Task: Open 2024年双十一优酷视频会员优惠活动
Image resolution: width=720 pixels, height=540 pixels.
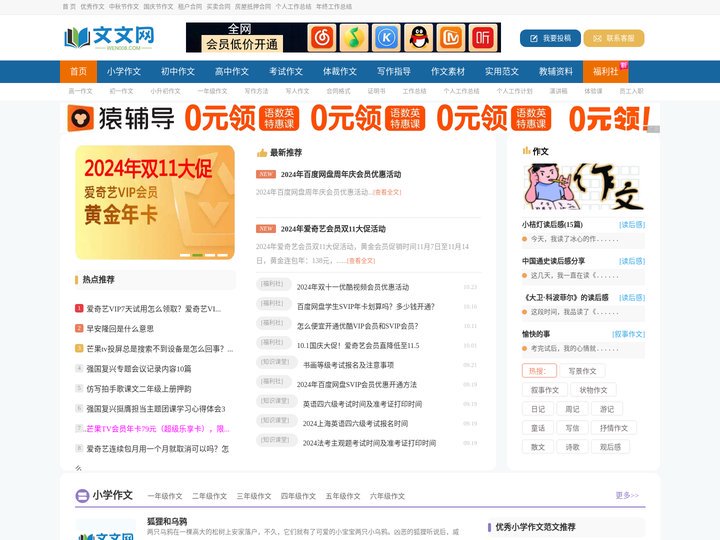Action: point(353,287)
